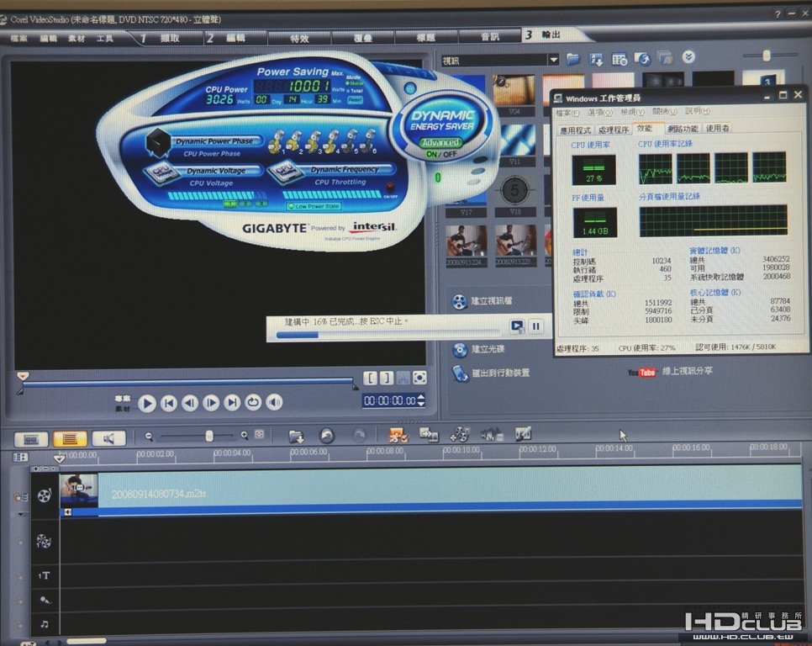Increase timecode with up arrow
The width and height of the screenshot is (812, 646).
[x=421, y=397]
